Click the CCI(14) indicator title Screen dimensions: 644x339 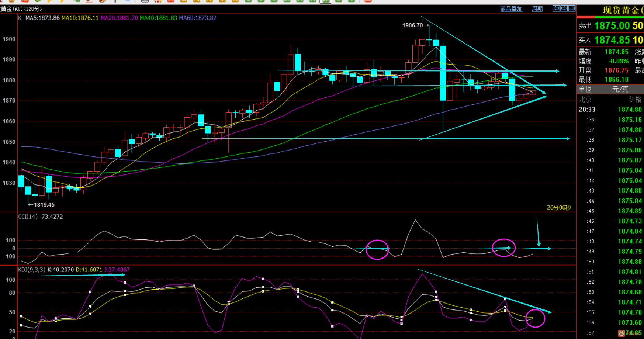[x=28, y=217]
